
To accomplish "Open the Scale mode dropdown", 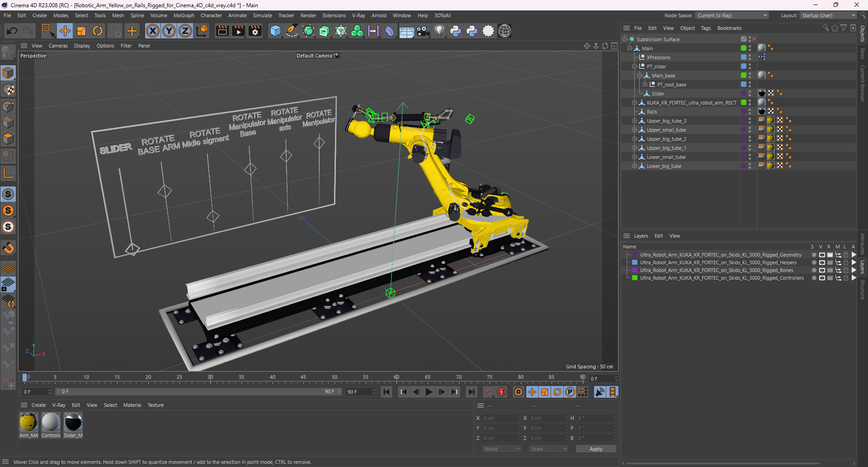I will click(x=548, y=449).
